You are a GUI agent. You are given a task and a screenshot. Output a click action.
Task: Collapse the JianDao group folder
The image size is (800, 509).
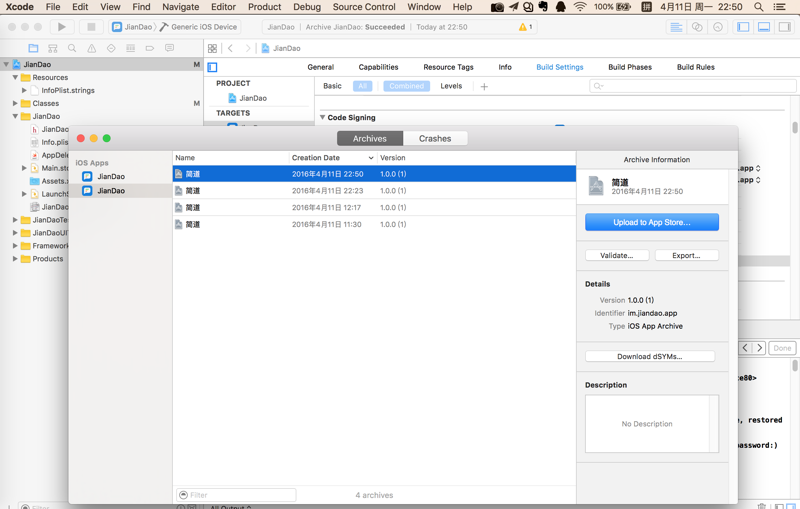[x=15, y=116]
